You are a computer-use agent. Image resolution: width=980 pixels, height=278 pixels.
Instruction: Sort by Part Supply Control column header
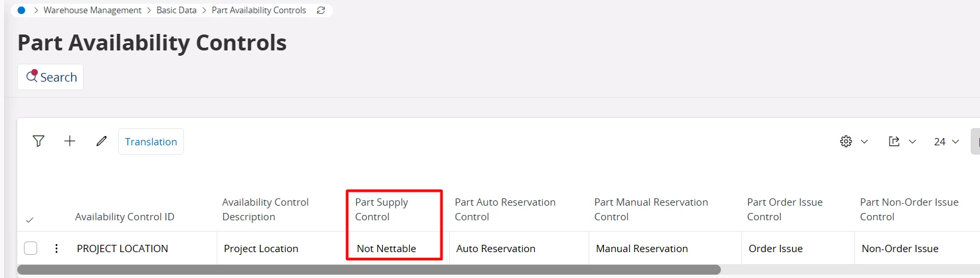381,210
